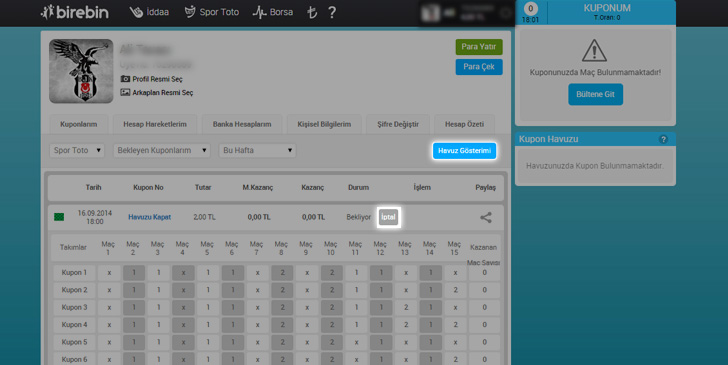
Task: Click the coupon count circle showing 0
Action: (x=531, y=8)
